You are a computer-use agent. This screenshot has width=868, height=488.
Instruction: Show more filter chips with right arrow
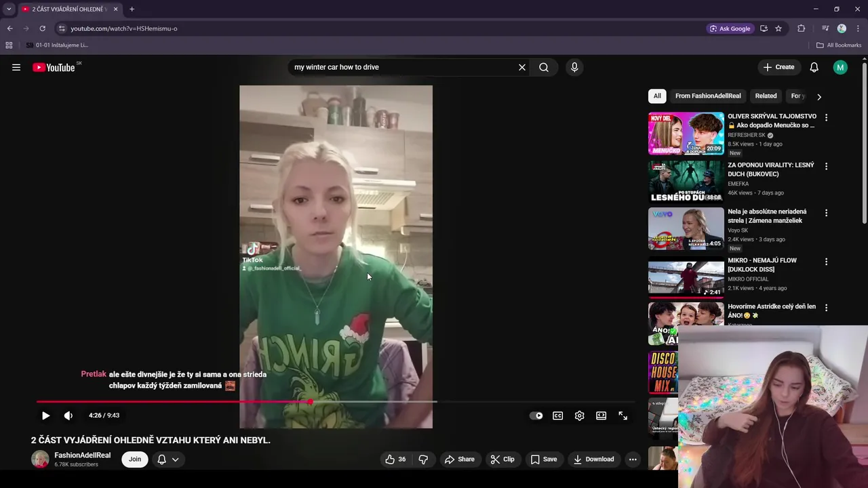click(x=818, y=96)
